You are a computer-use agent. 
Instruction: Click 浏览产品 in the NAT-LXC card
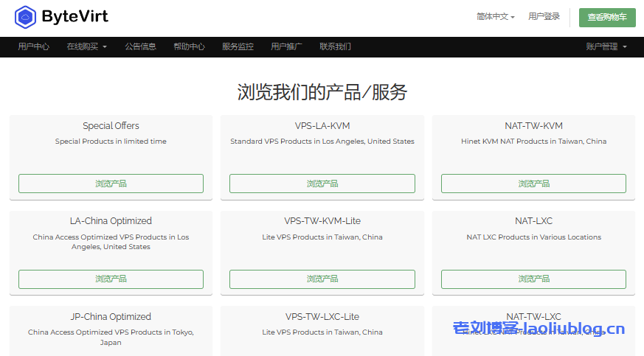click(533, 279)
